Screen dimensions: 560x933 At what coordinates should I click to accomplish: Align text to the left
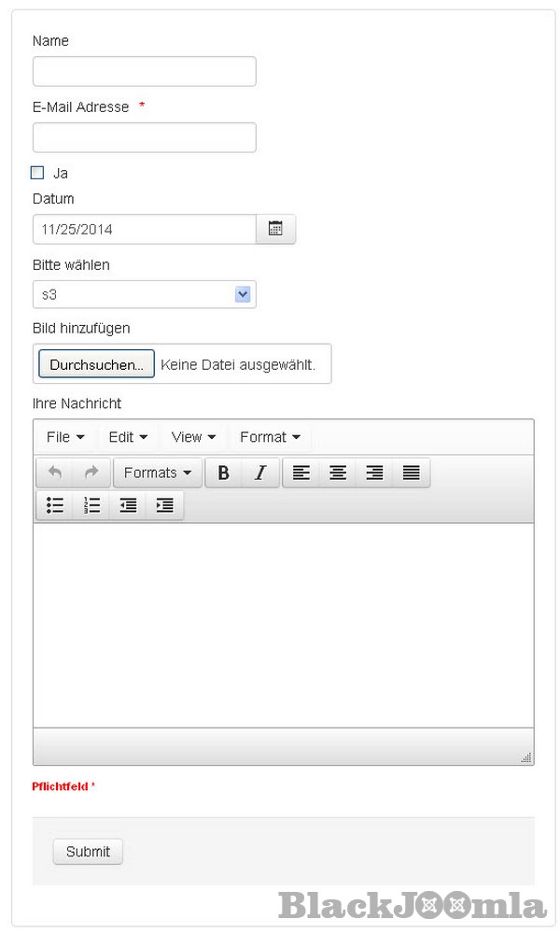tap(301, 473)
